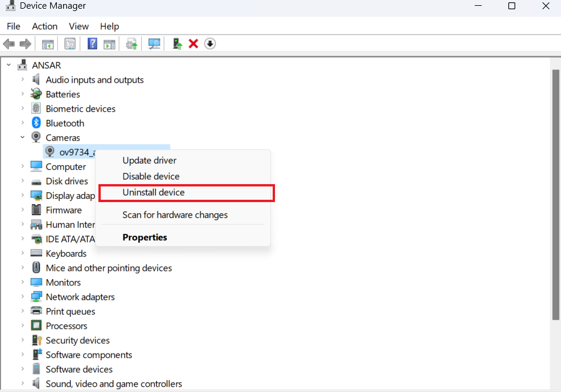Collapse the ANSAR root node
This screenshot has height=392, width=561.
(x=9, y=65)
